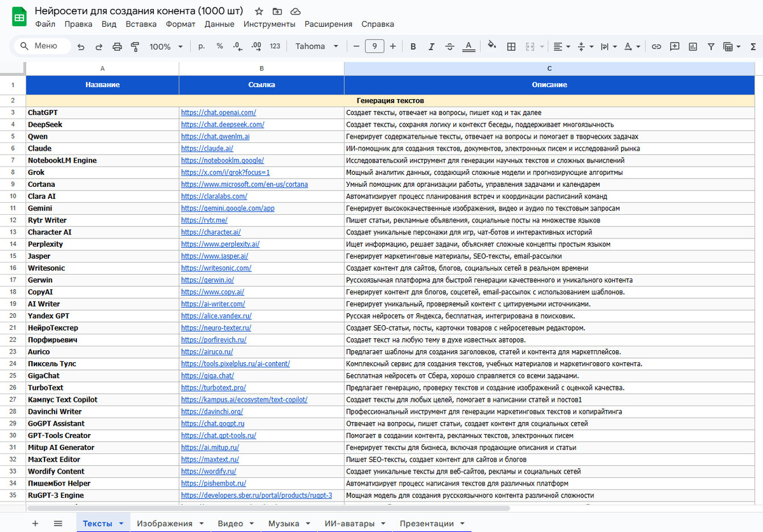Open the giga.chat link
This screenshot has height=532, width=763.
207,376
